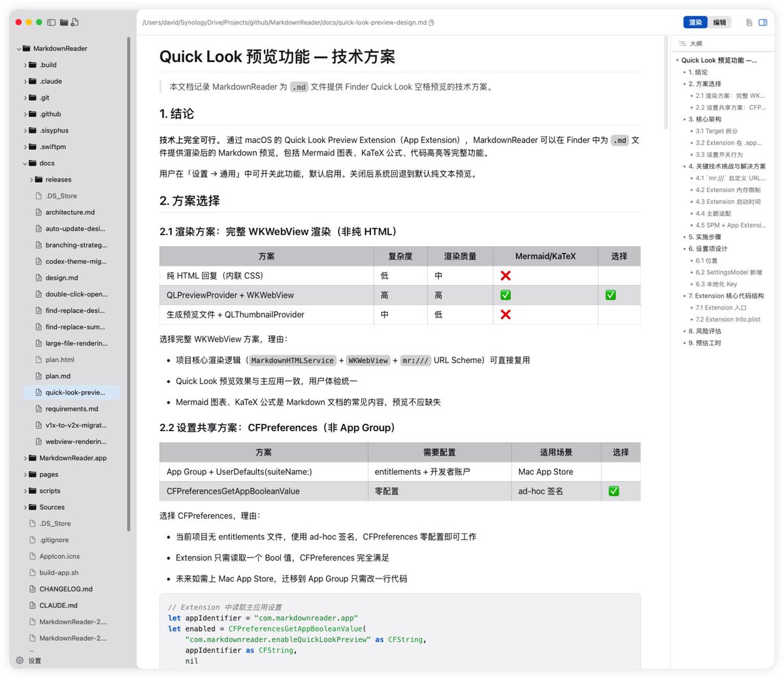Jump to outline item 6.1 位置
784x678 pixels.
[706, 261]
